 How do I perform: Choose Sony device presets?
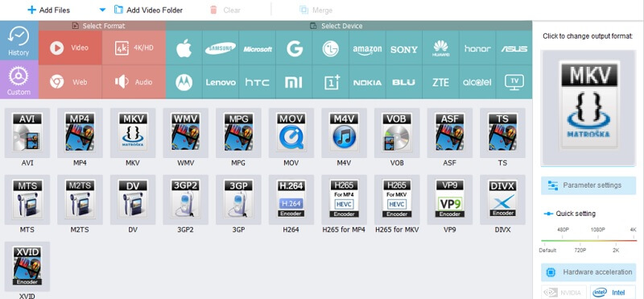(x=404, y=48)
